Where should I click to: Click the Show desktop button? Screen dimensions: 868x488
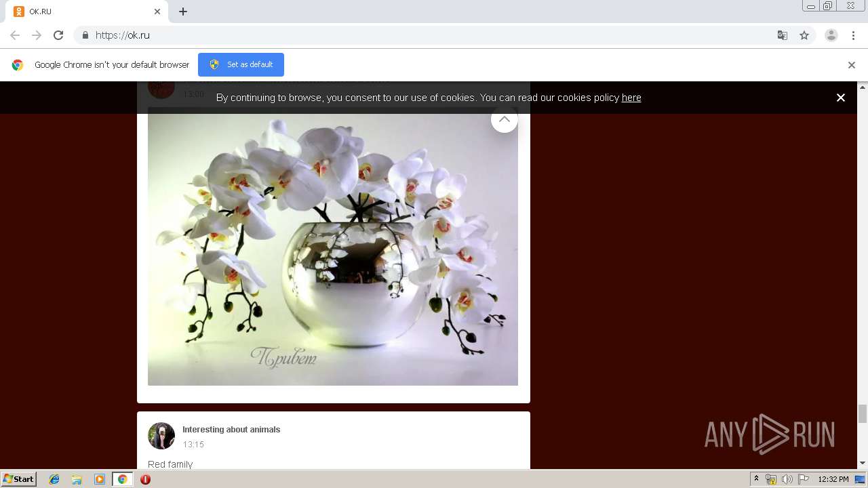(861, 479)
